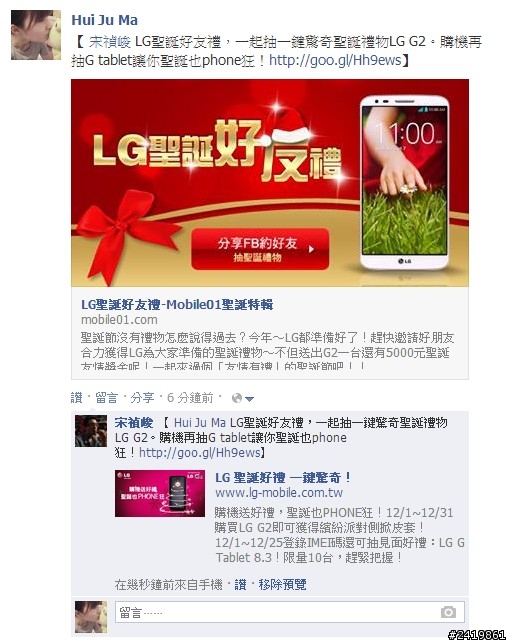Open the LG聖誕好友禮-Mobile01聖誕特輯 title link
This screenshot has width=512, height=643.
click(177, 304)
